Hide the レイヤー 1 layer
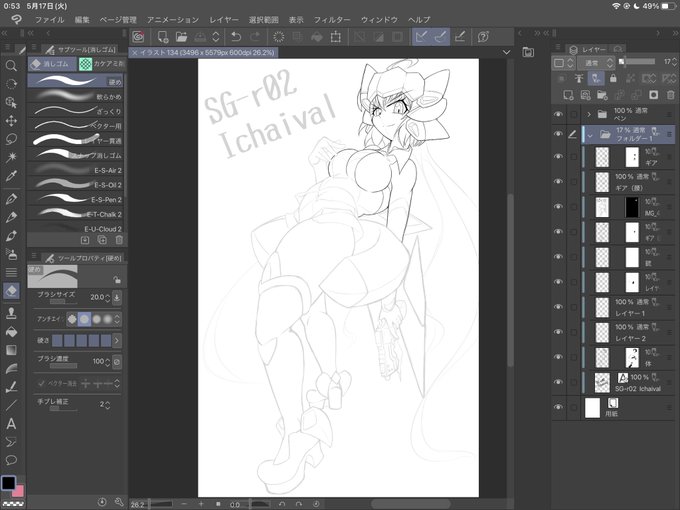Image resolution: width=680 pixels, height=510 pixels. point(558,307)
